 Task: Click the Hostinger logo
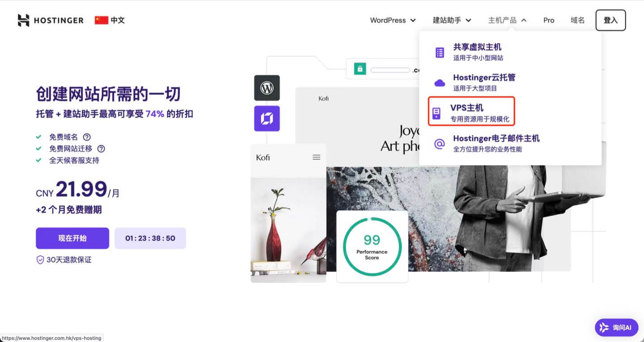pyautogui.click(x=51, y=20)
